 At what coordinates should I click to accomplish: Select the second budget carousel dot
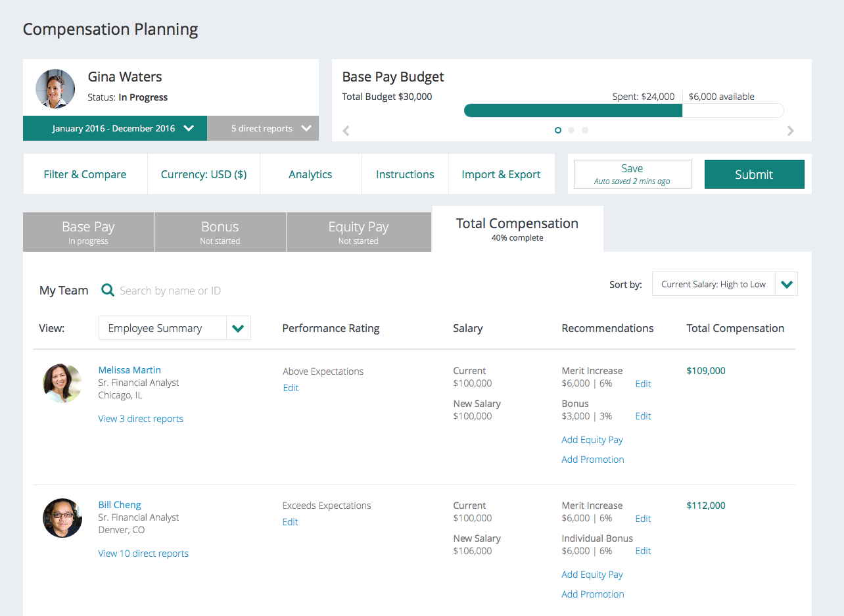[x=571, y=130]
